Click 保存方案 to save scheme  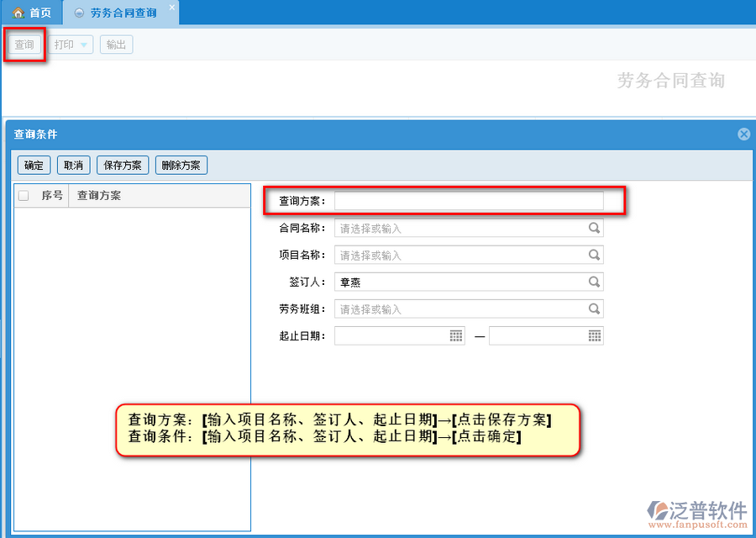coord(123,165)
